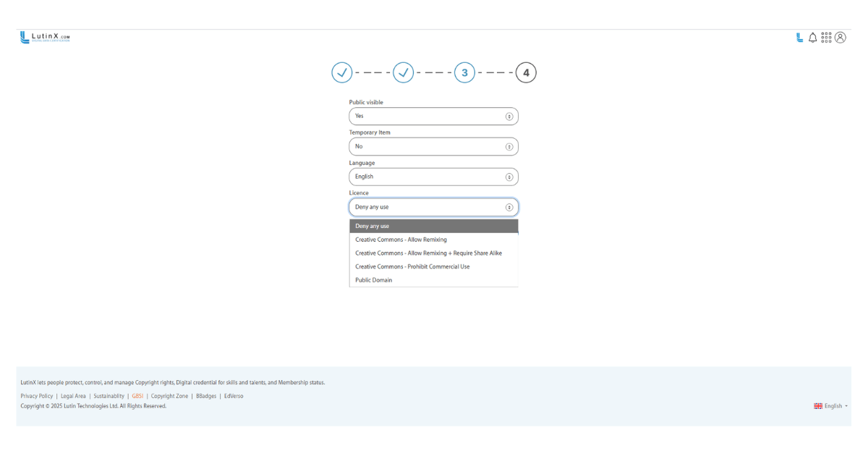Open the Language dropdown set to English
The width and height of the screenshot is (868, 456).
[433, 177]
